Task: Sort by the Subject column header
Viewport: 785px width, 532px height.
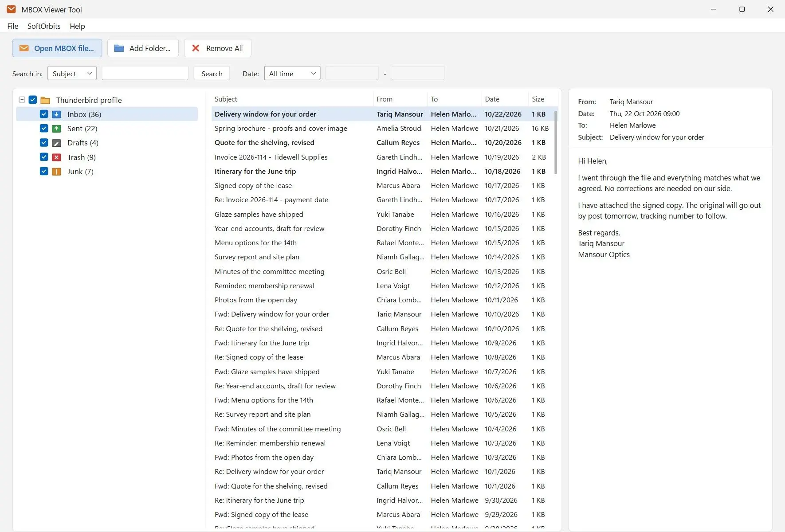Action: [292, 99]
